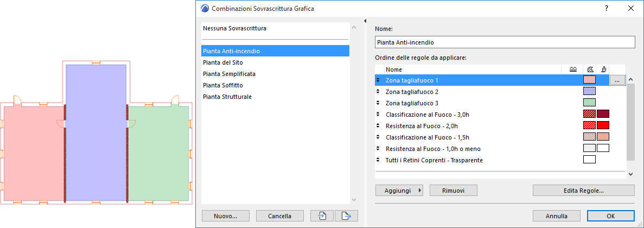Viewport: 644px width, 228px height.
Task: Click the reorder handle for Resistenza al Fuoco - 2,0h
Action: (378, 125)
